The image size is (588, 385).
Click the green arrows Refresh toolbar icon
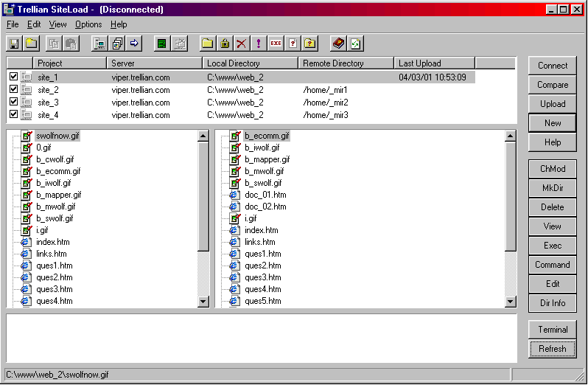[355, 44]
